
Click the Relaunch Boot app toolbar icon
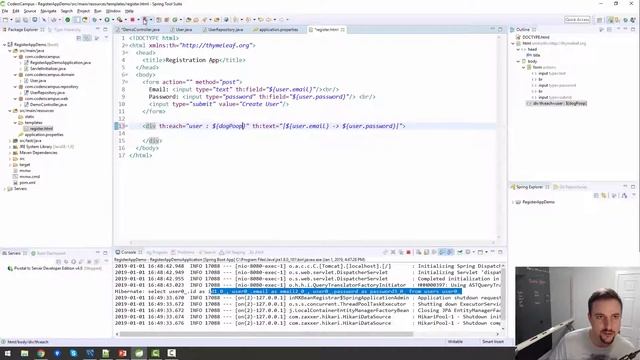pyautogui.click(x=145, y=20)
